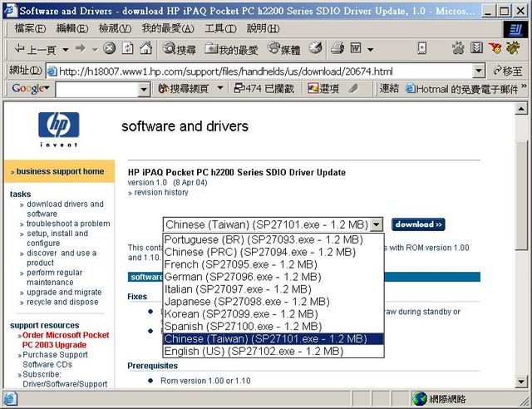Open troubleshoot a problem link
The height and width of the screenshot is (409, 532).
pyautogui.click(x=68, y=224)
